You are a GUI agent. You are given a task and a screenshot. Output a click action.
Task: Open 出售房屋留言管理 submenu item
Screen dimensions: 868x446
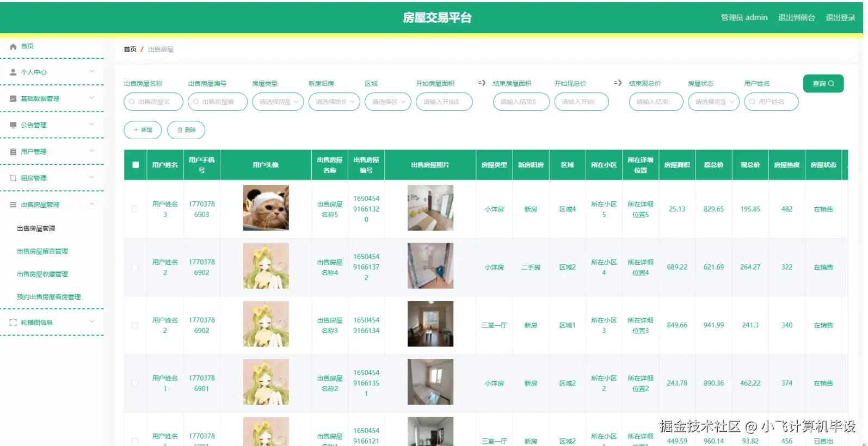coord(42,251)
